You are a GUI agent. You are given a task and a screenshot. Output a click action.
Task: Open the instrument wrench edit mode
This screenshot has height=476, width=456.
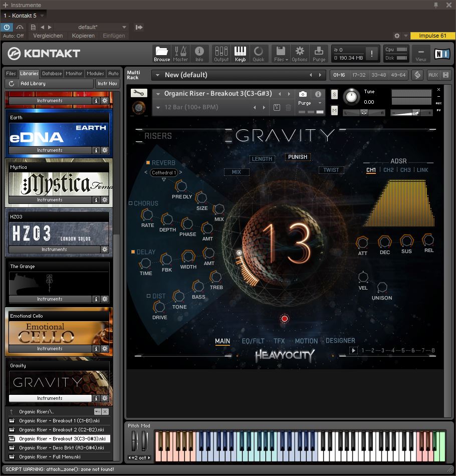(x=139, y=93)
